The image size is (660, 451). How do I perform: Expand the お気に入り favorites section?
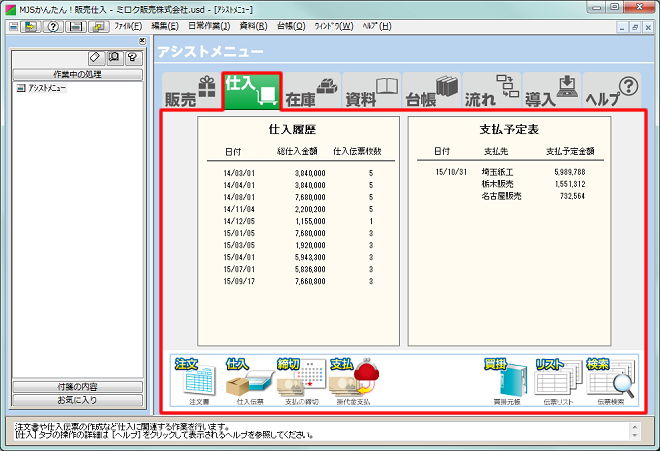coord(77,400)
